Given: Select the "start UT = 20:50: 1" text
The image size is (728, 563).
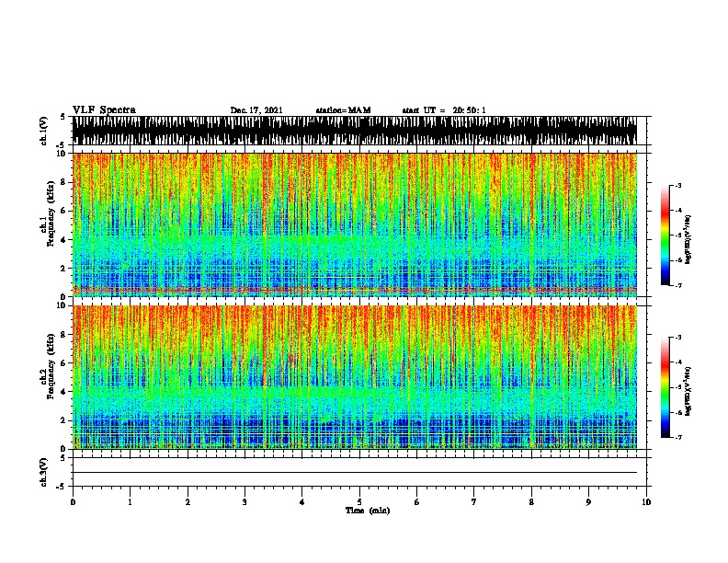Looking at the screenshot, I should [444, 110].
